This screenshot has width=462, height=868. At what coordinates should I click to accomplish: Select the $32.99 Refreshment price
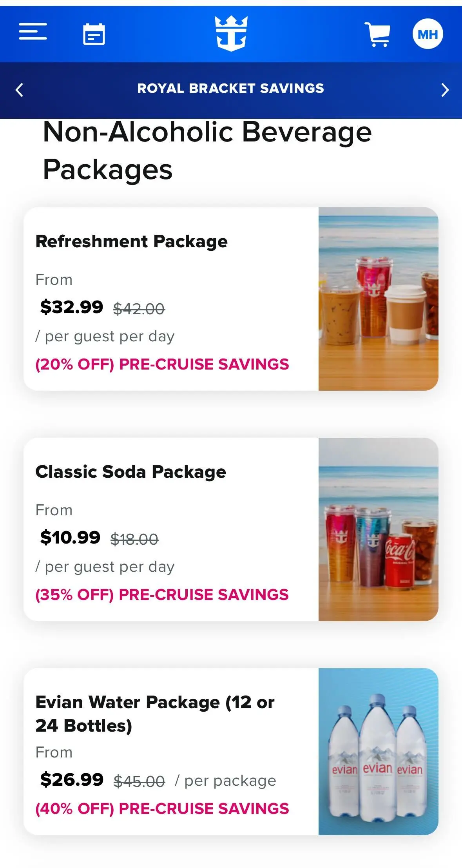[72, 307]
